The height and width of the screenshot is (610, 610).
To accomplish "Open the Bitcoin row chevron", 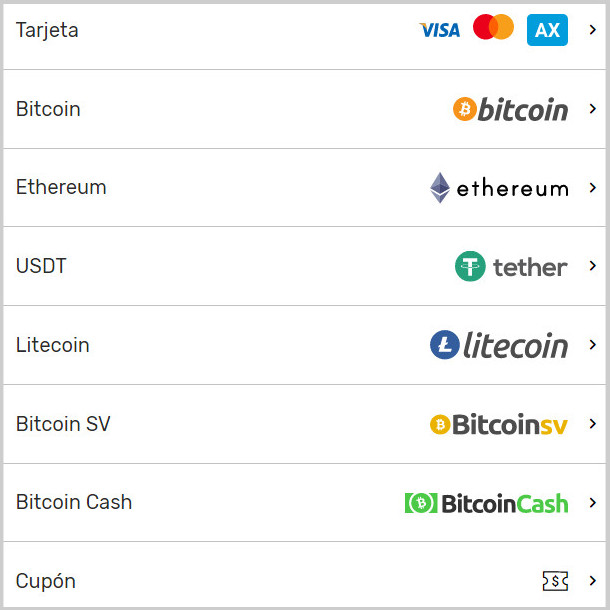I will pyautogui.click(x=592, y=109).
